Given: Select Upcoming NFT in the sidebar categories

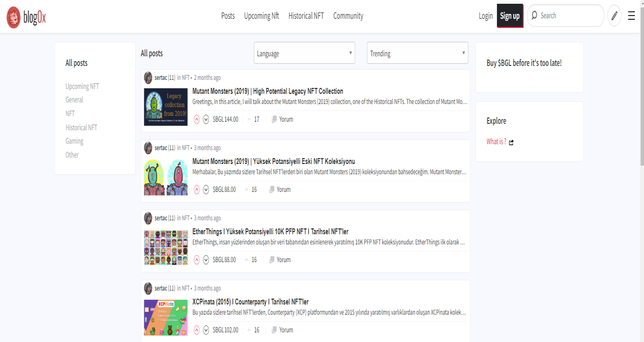Looking at the screenshot, I should tap(82, 86).
